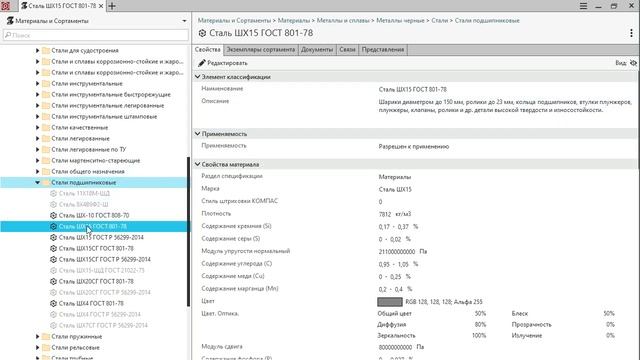The width and height of the screenshot is (640, 360).
Task: Select the greyed Сталь ШХ4 ГОСТ Р 56299-2014 item
Action: click(100, 314)
